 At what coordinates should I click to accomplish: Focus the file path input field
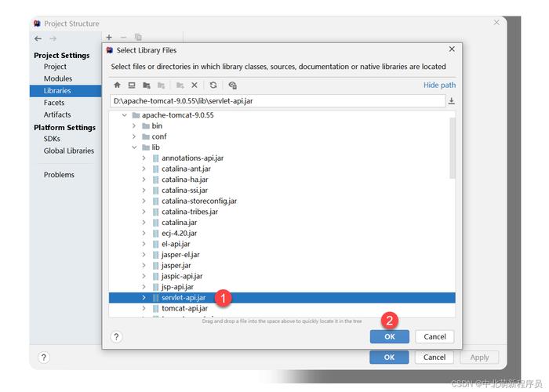pos(278,101)
